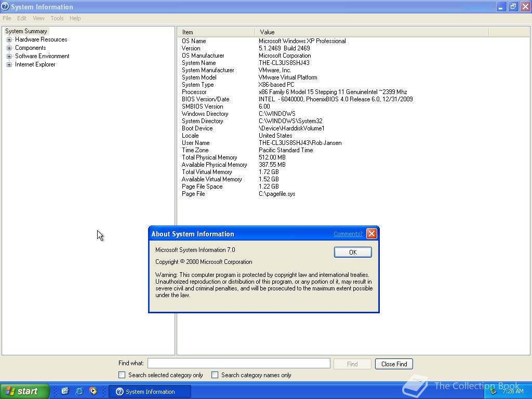The image size is (532, 399).
Task: Click OK in the About dialog
Action: pyautogui.click(x=353, y=252)
